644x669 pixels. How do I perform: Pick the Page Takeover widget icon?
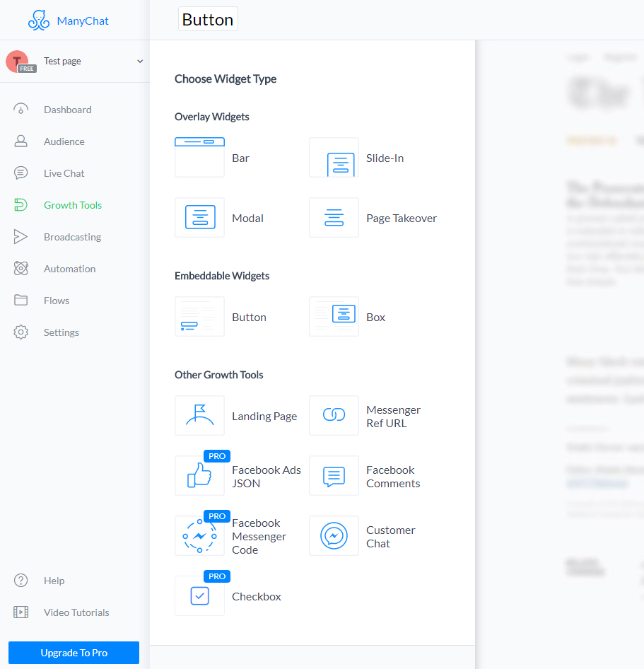click(x=334, y=218)
